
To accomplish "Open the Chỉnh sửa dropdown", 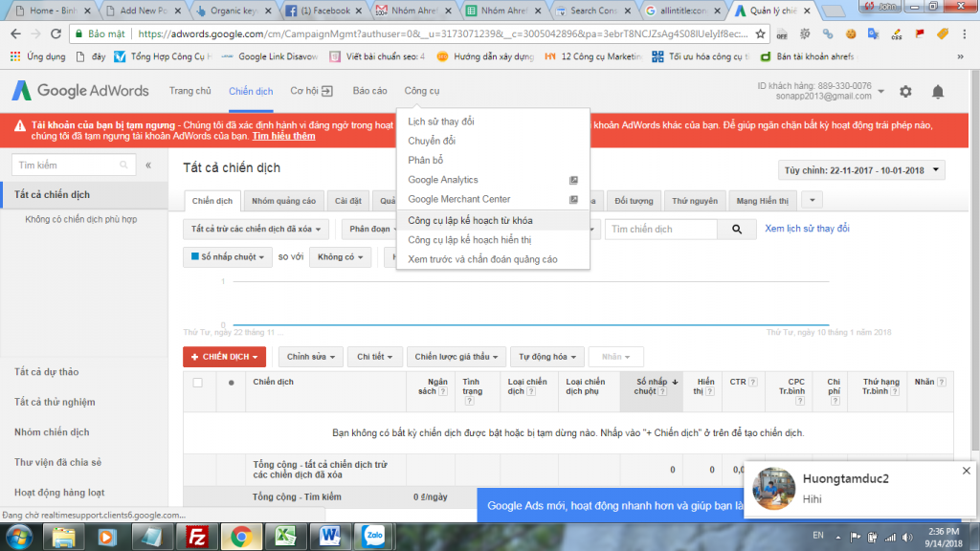I will pos(311,357).
